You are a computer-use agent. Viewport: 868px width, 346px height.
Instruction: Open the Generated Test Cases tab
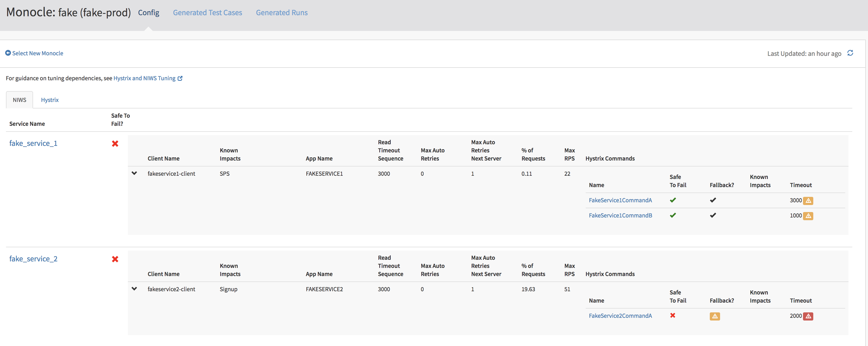click(x=208, y=12)
